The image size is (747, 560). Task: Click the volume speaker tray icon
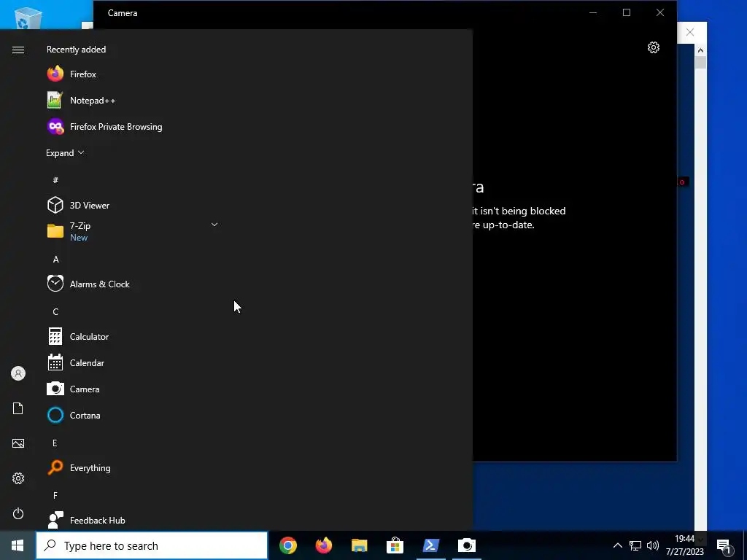pos(653,545)
